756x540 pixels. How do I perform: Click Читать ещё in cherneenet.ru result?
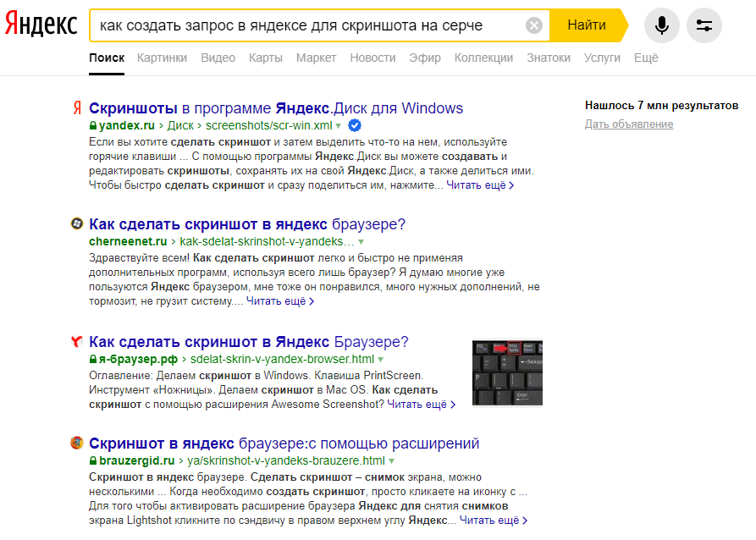click(x=280, y=300)
